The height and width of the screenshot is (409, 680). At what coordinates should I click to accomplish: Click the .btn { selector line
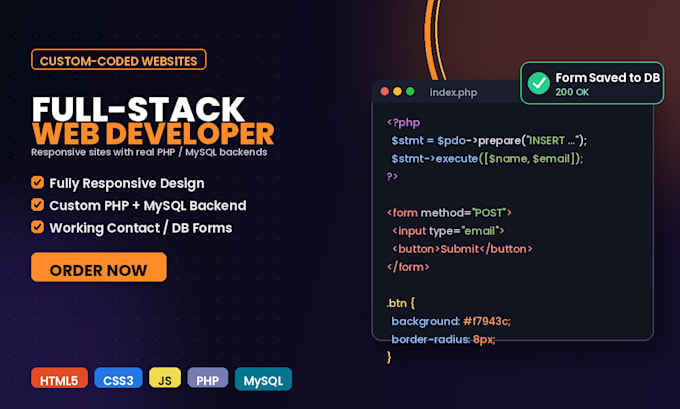[401, 303]
